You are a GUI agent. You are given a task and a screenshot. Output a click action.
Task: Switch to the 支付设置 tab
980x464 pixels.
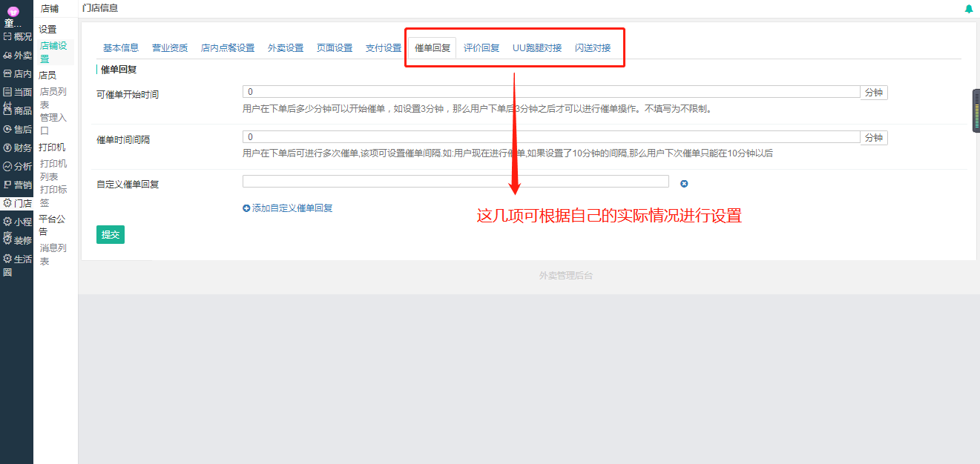coord(384,48)
